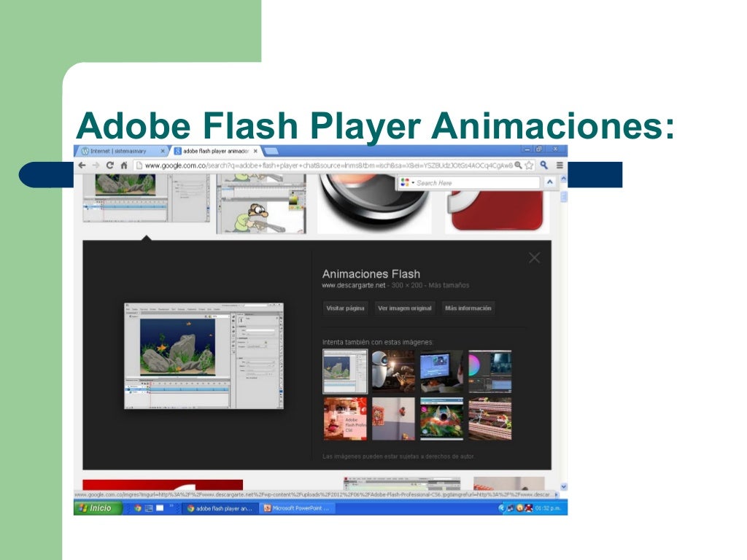747x560 pixels.
Task: Collapse the search bar with the up chevron
Action: coord(550,182)
